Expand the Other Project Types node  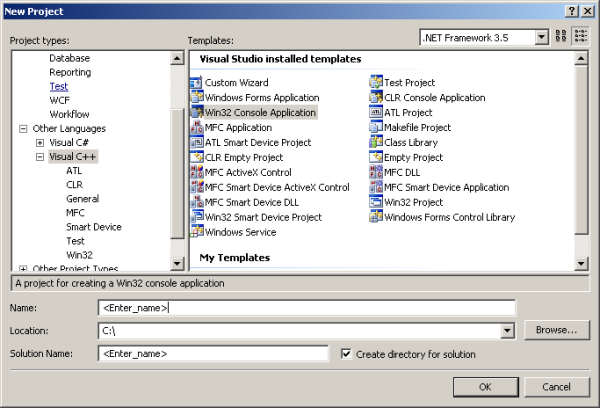(23, 269)
